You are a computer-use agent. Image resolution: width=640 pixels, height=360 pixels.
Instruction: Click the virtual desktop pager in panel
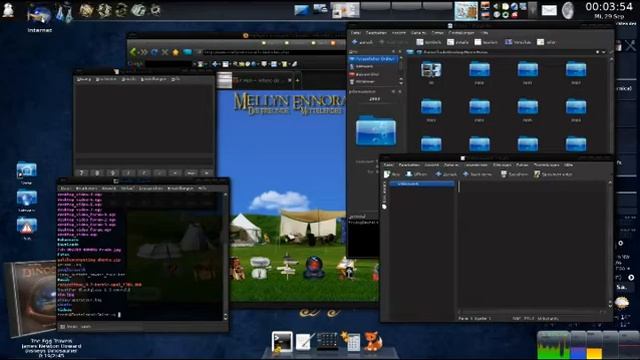[391, 10]
